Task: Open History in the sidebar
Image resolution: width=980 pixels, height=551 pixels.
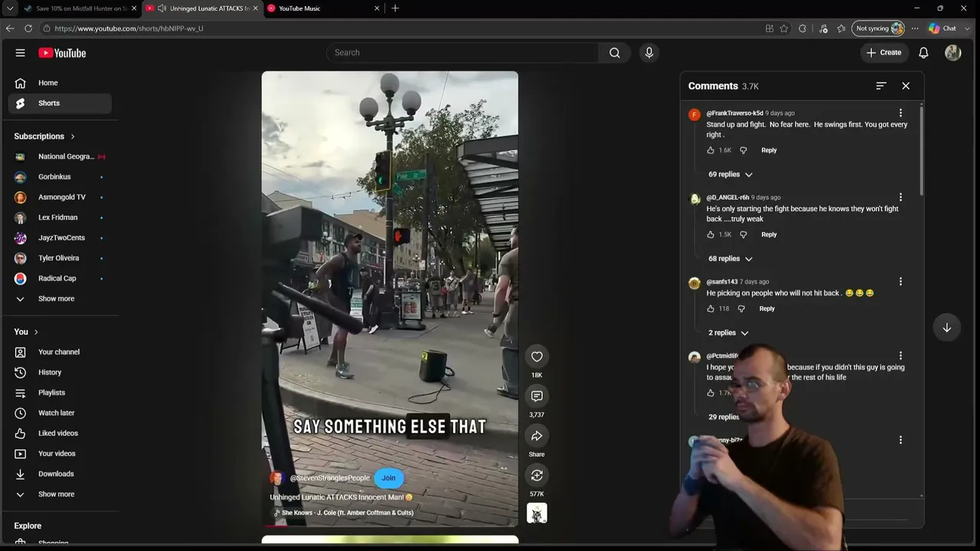Action: (x=60, y=373)
